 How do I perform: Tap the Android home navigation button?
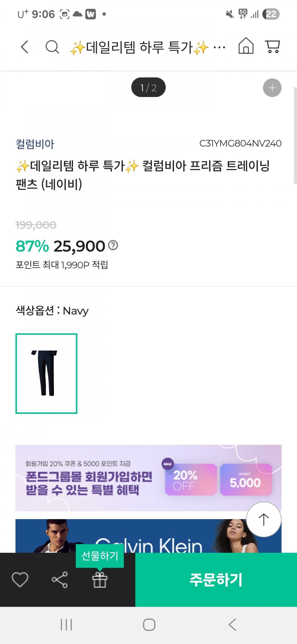(149, 625)
